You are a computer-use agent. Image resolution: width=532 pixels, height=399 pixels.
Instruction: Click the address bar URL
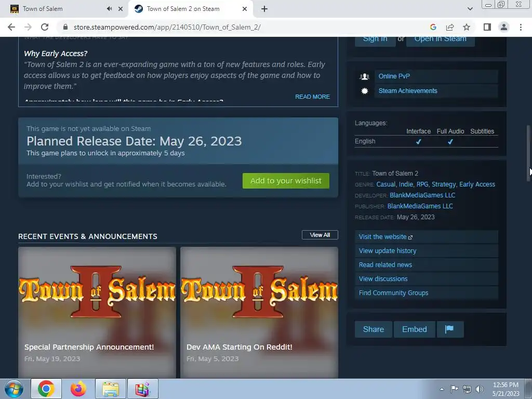(167, 27)
